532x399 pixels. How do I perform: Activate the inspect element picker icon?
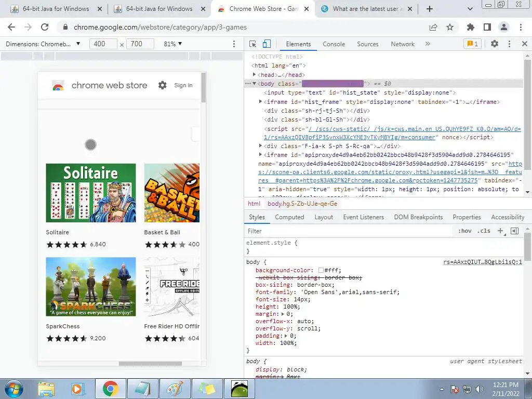coord(252,44)
